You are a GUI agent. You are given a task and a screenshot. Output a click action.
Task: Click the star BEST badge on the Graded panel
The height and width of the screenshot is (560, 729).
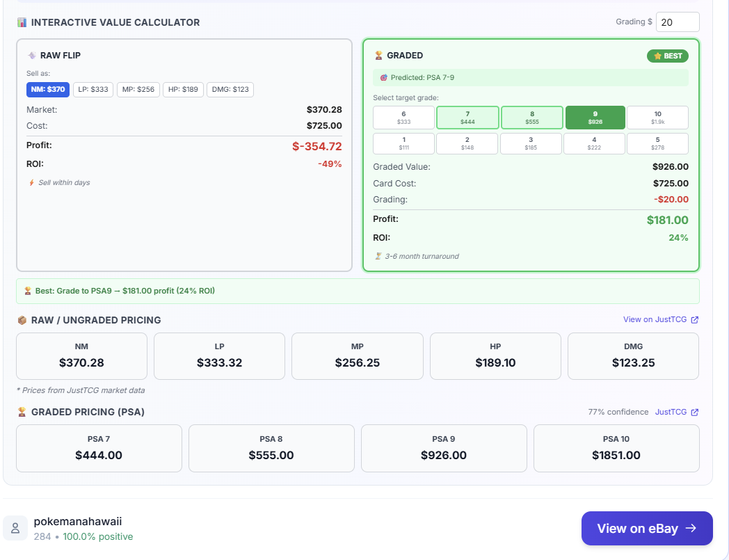pyautogui.click(x=667, y=56)
